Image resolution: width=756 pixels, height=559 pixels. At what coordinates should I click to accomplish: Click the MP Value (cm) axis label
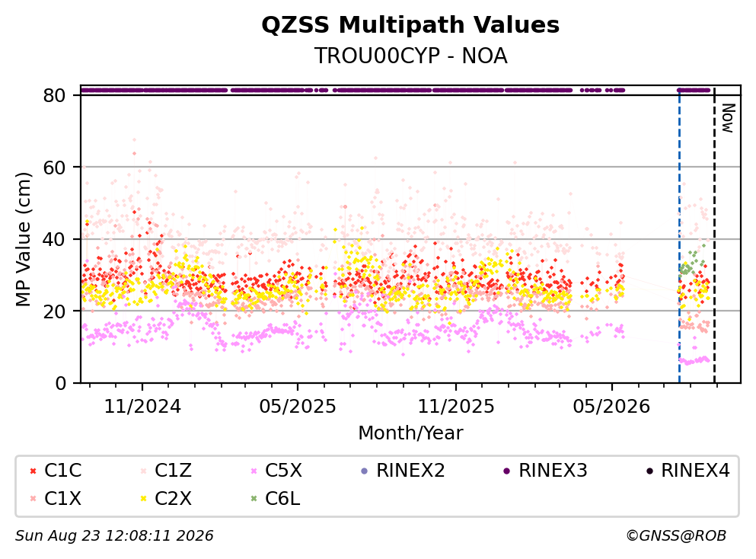pos(23,239)
